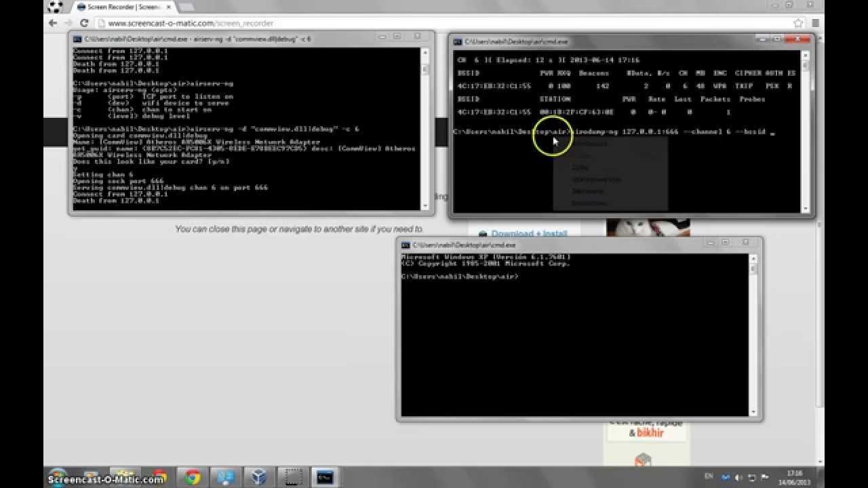Click the network computers taskbar icon
The height and width of the screenshot is (488, 868).
(x=225, y=476)
